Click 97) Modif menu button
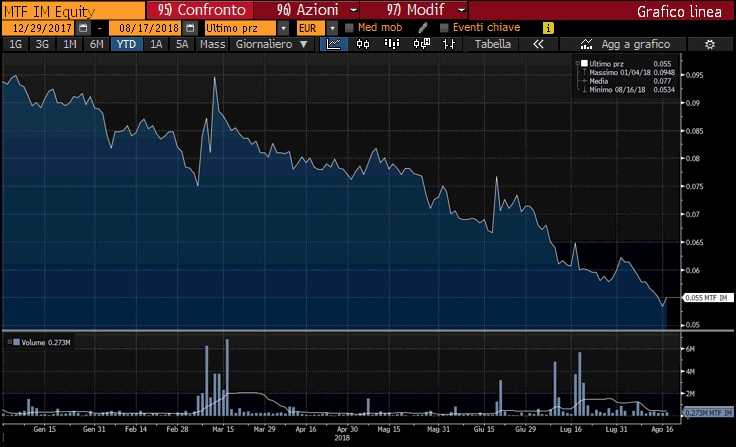This screenshot has height=447, width=736. [414, 10]
